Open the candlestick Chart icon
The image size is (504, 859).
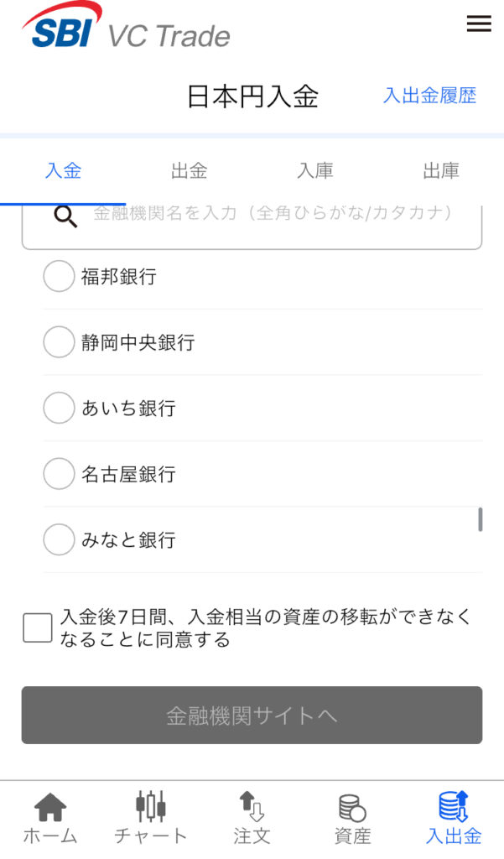151,807
